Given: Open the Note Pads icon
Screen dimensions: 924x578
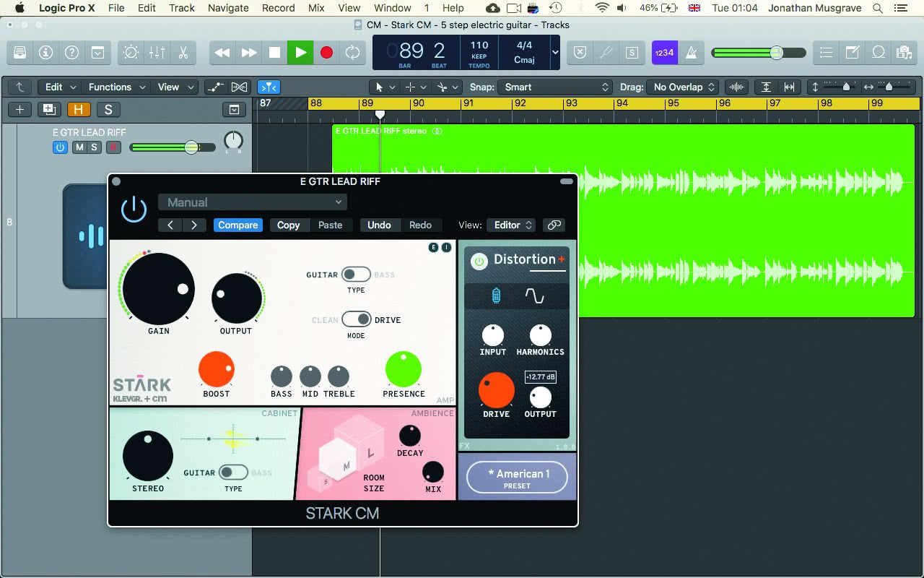Looking at the screenshot, I should coord(853,53).
